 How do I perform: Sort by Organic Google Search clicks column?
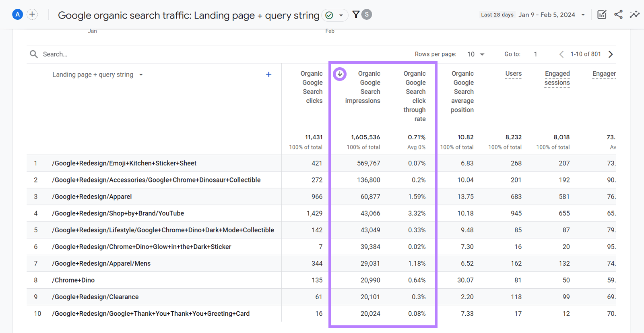click(312, 87)
